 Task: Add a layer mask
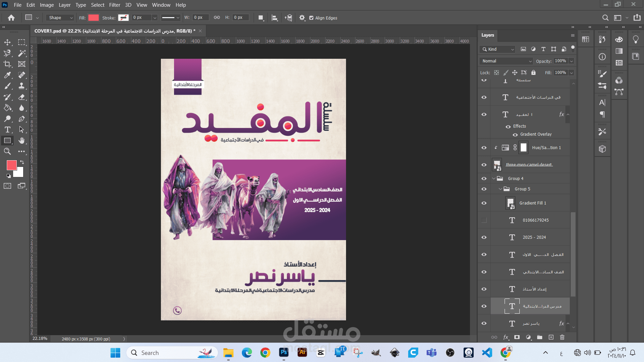point(517,337)
